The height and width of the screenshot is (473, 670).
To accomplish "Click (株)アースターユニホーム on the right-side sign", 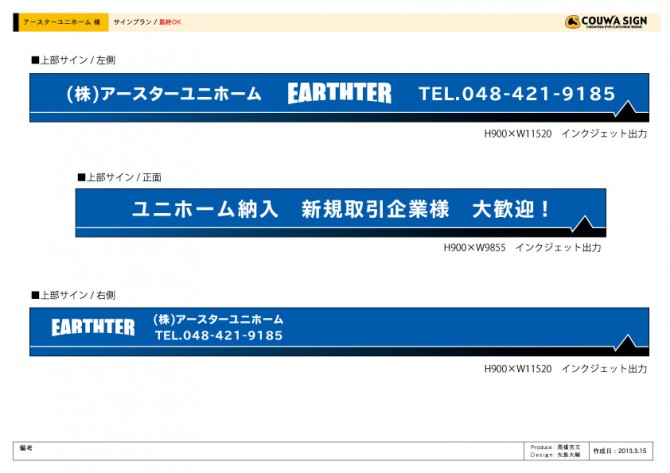I will [x=218, y=319].
